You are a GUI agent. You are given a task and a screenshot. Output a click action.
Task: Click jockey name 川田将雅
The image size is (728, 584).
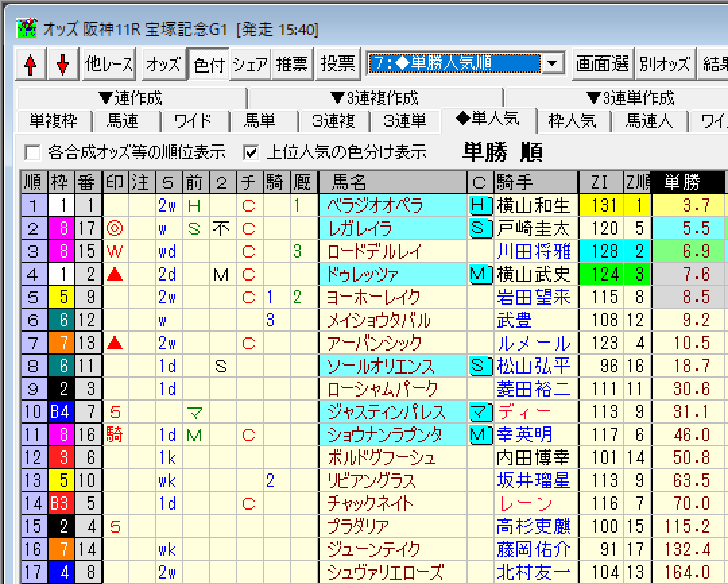pyautogui.click(x=533, y=252)
